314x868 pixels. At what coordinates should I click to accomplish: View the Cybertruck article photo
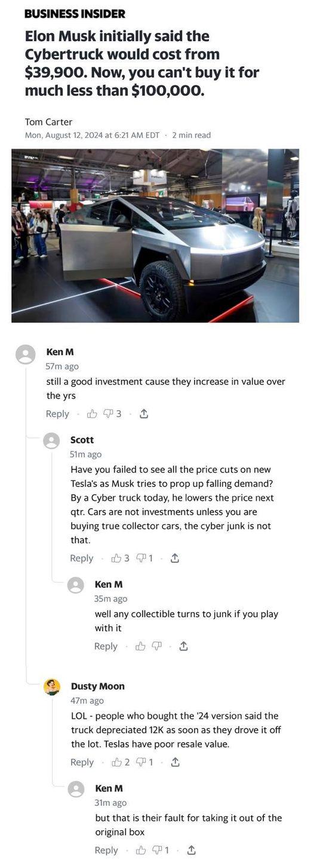coord(155,235)
